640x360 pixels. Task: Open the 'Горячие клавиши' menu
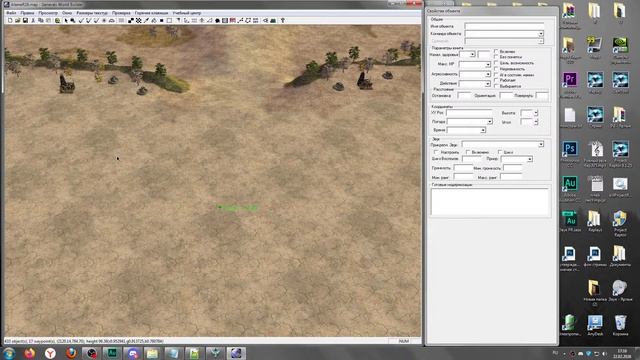151,13
